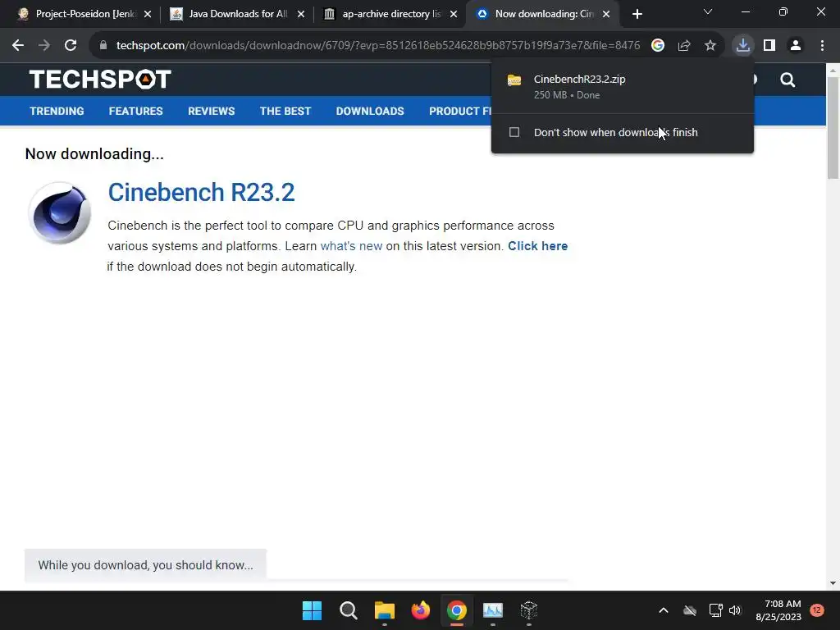This screenshot has height=630, width=840.
Task: Open the DOWNLOADS section
Action: [370, 111]
